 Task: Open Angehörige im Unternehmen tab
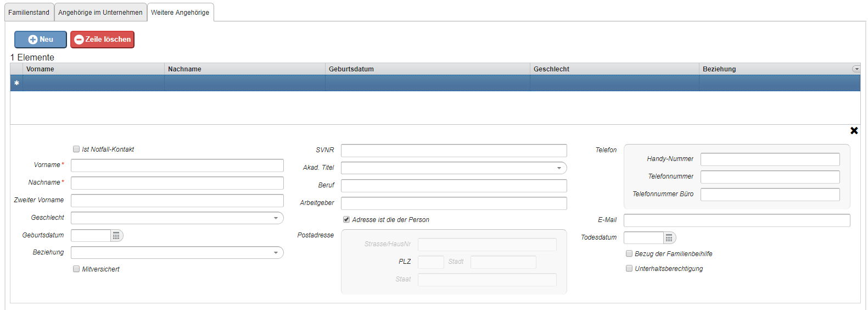100,13
